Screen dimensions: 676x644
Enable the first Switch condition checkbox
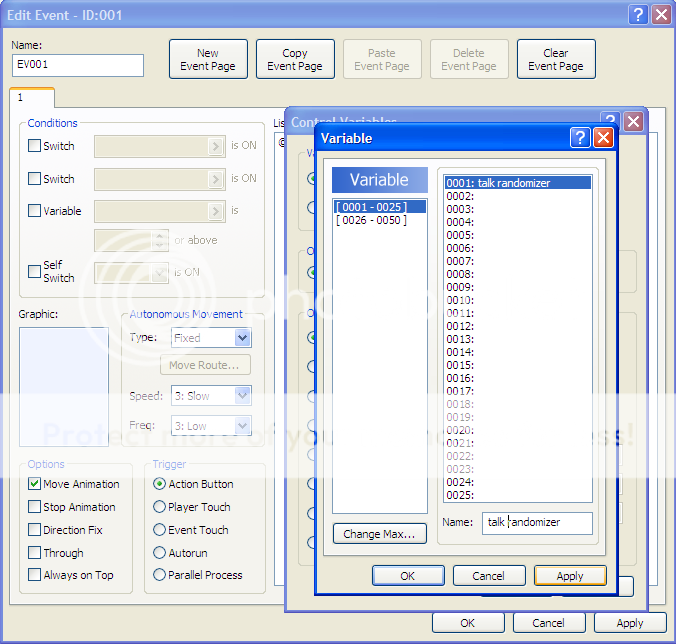tap(35, 145)
